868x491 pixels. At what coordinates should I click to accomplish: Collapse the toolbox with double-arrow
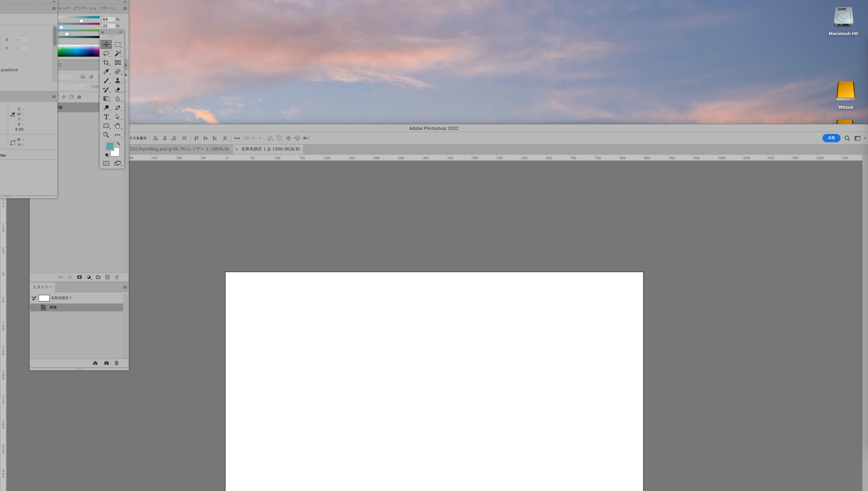[x=120, y=32]
